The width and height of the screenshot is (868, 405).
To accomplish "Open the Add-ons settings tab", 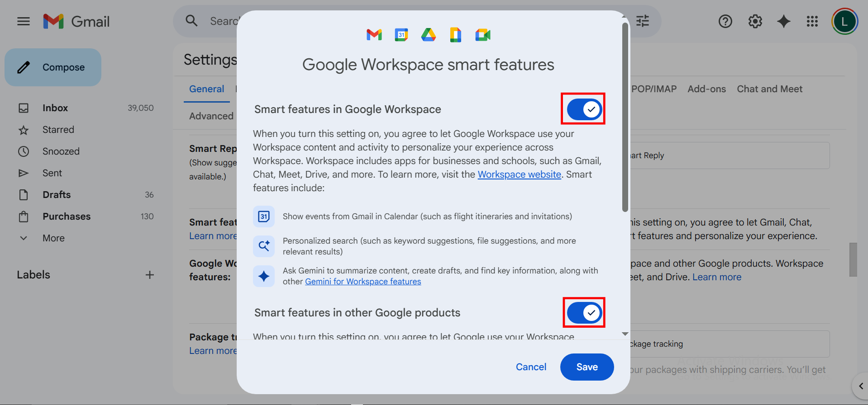I will [x=706, y=89].
